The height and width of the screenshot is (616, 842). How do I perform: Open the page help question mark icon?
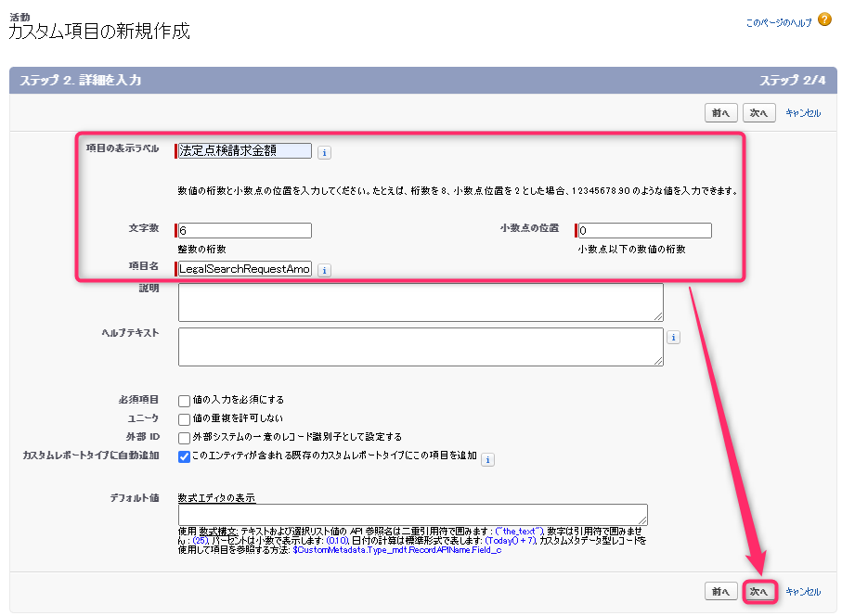pyautogui.click(x=824, y=19)
